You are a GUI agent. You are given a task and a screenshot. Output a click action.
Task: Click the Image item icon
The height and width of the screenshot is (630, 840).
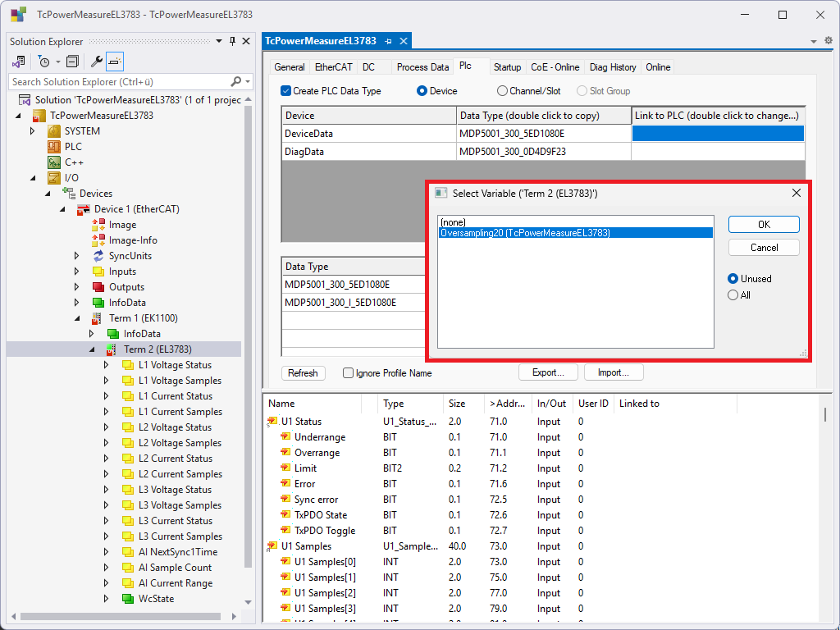[98, 225]
